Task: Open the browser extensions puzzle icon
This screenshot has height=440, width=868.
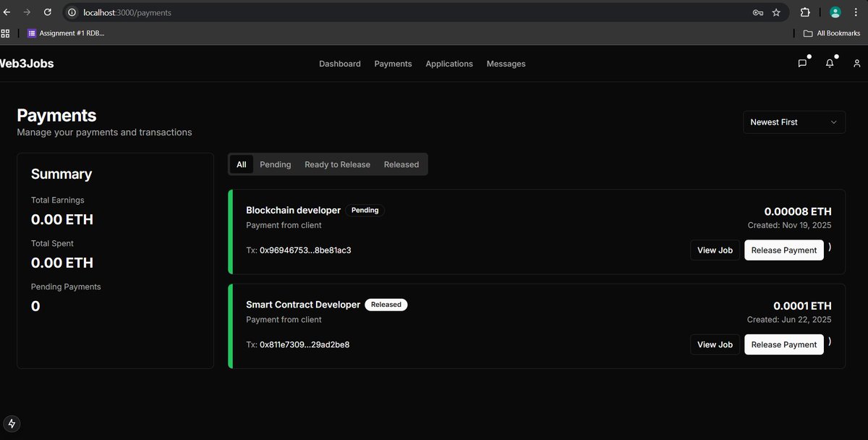Action: coord(804,12)
